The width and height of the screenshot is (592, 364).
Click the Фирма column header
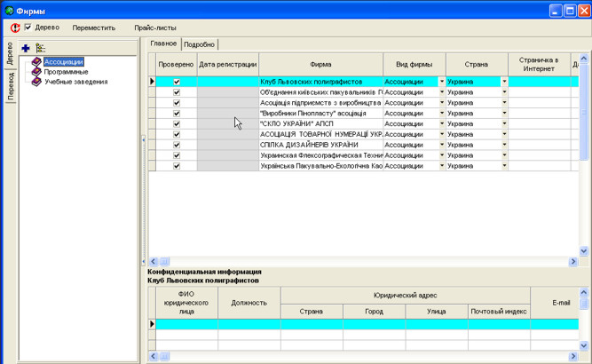coord(321,64)
